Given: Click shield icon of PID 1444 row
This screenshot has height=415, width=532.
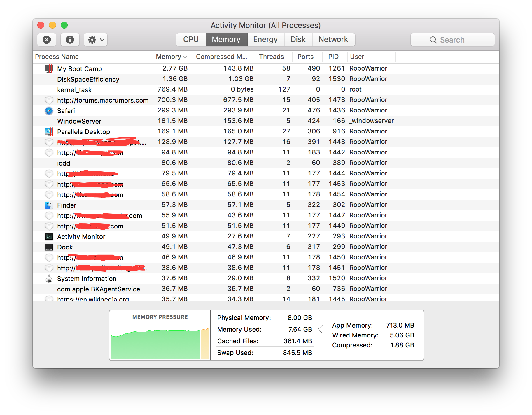Looking at the screenshot, I should tap(49, 174).
